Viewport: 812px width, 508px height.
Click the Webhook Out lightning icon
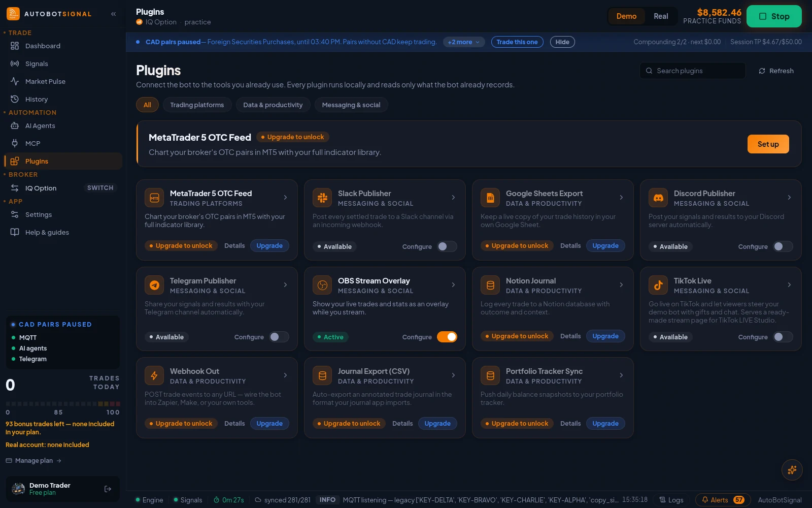click(x=154, y=375)
